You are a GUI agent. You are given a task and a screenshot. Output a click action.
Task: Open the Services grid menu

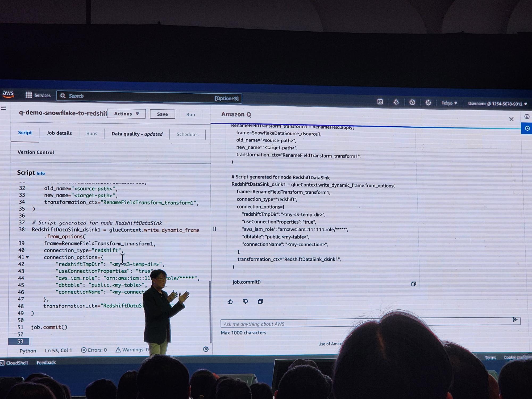coord(29,95)
